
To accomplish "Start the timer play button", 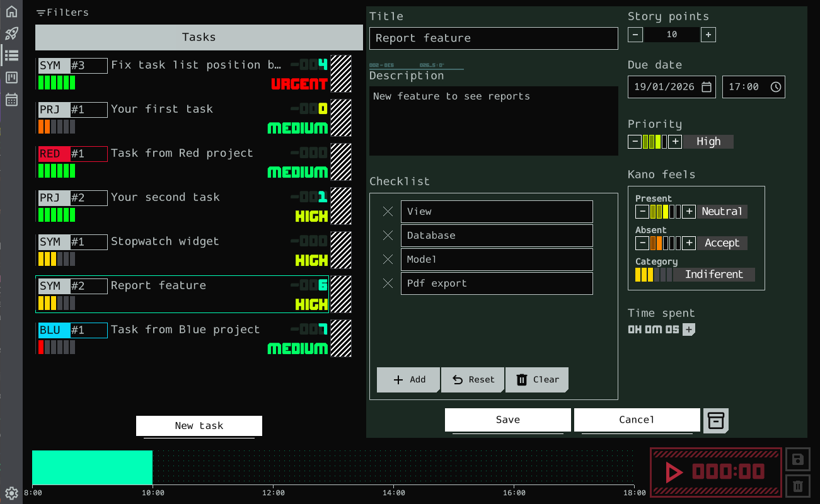I will (x=674, y=472).
